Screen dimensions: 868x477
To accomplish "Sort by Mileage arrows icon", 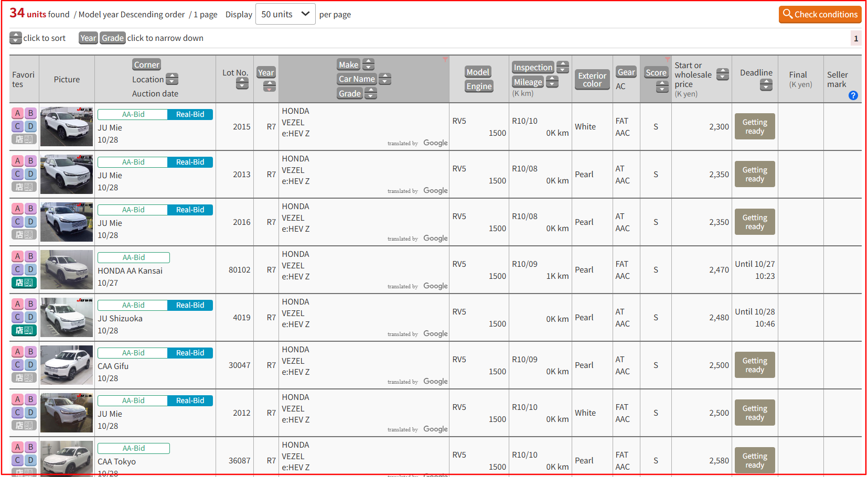I will pos(552,82).
